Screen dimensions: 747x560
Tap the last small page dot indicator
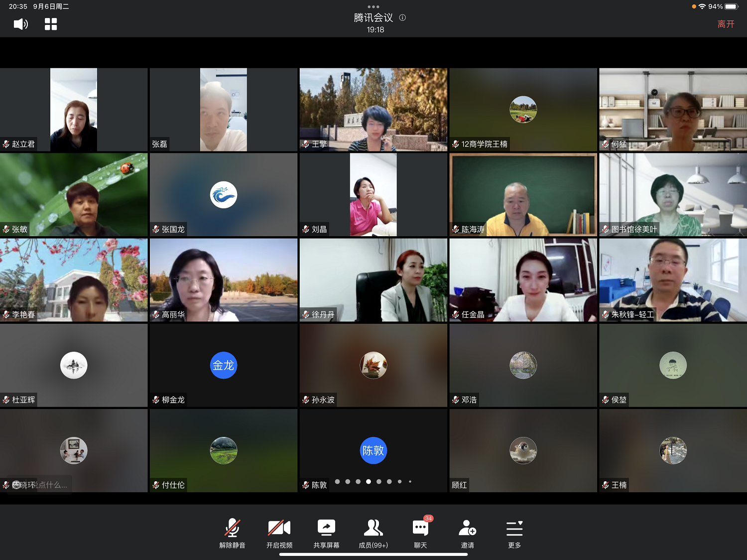point(410,482)
